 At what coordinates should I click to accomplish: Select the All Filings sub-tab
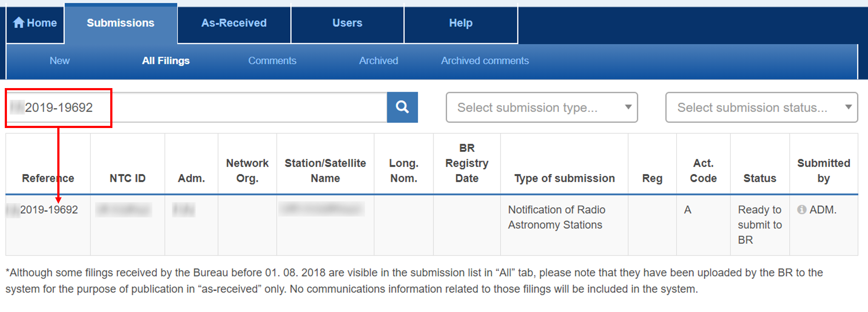[x=166, y=61]
